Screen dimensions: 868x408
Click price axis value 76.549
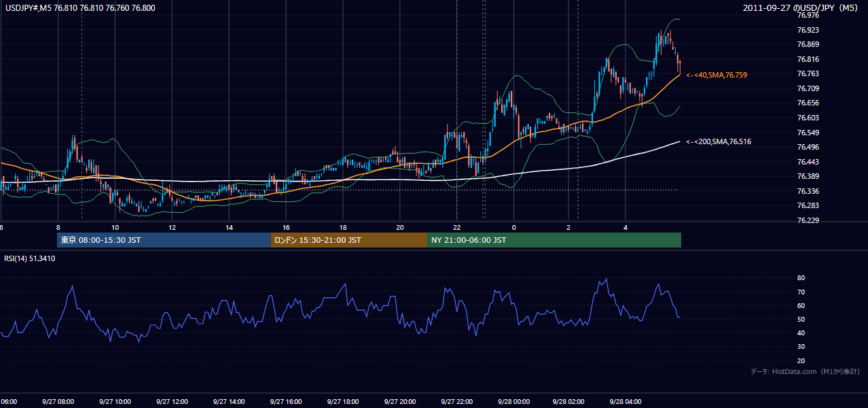pos(808,132)
